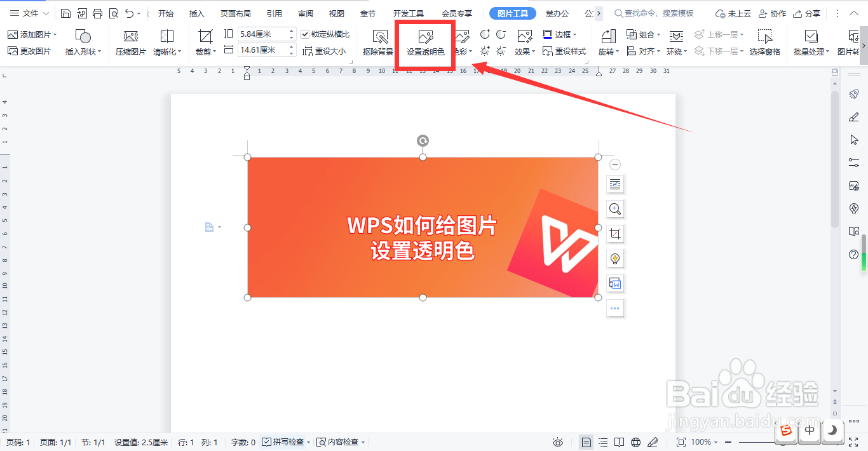Open the 旋转 dropdown

click(x=617, y=52)
